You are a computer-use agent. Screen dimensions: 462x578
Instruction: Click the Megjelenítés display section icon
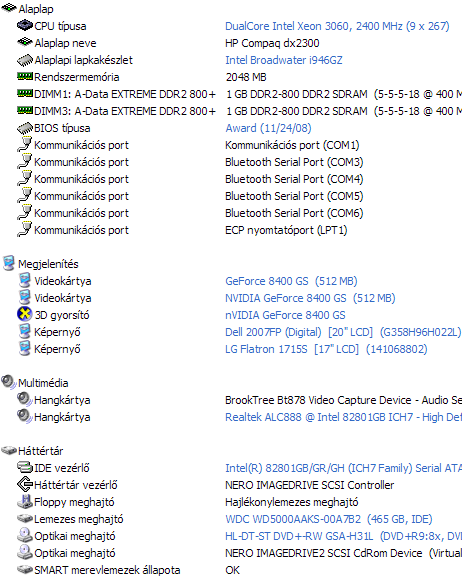(9, 263)
